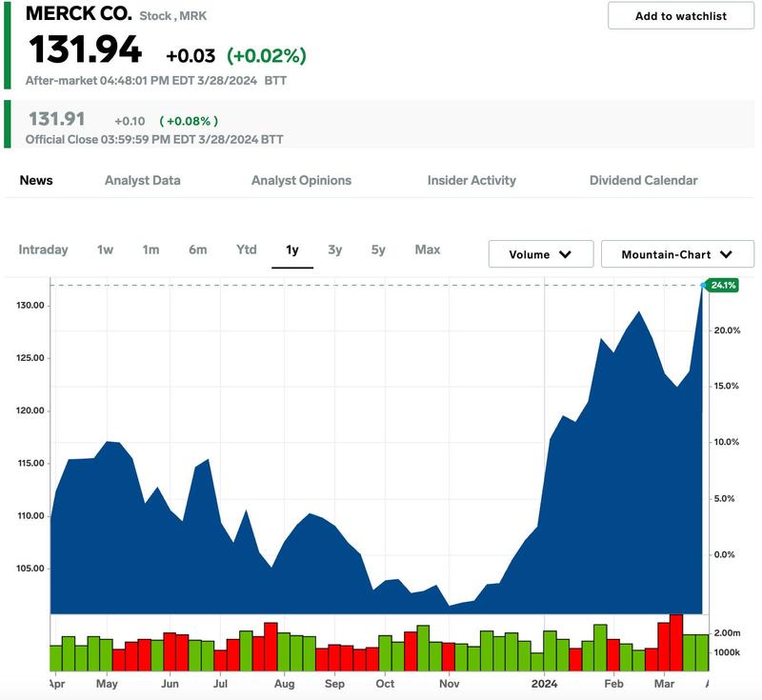Click the +0.03 price change value

click(x=190, y=56)
